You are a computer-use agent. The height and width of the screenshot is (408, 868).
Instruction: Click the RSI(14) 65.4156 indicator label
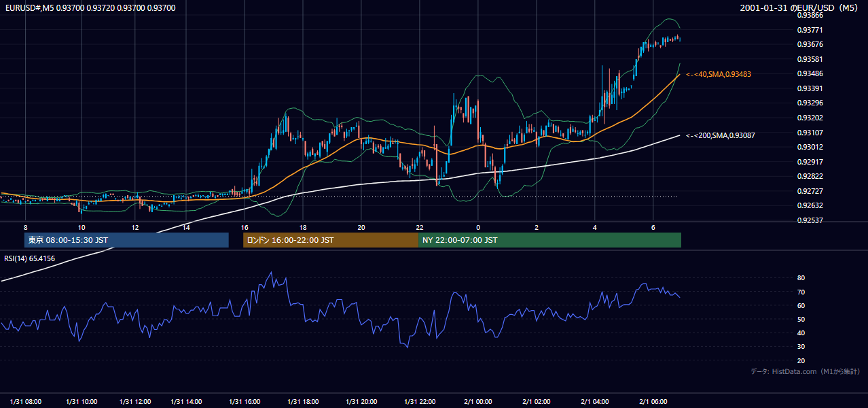[30, 258]
